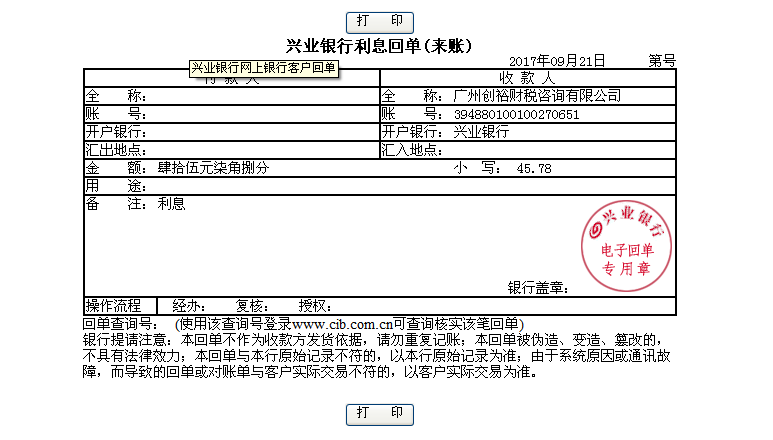Viewport: 773px width, 440px height.
Task: Click the top 打印 print button
Action: [380, 22]
